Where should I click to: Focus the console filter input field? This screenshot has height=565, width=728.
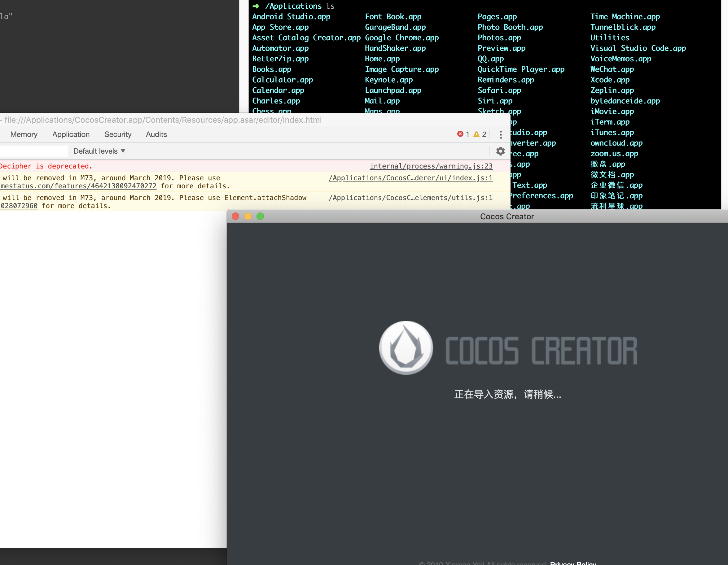pos(33,151)
